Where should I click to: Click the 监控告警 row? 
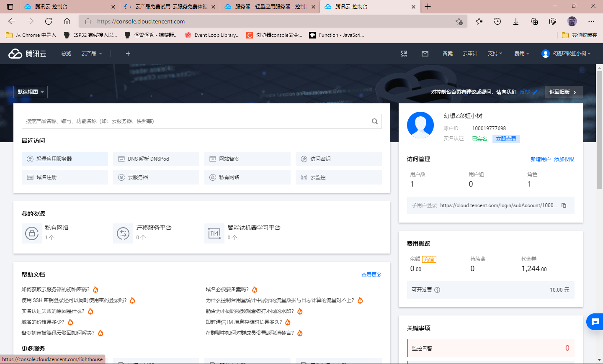click(x=490, y=348)
